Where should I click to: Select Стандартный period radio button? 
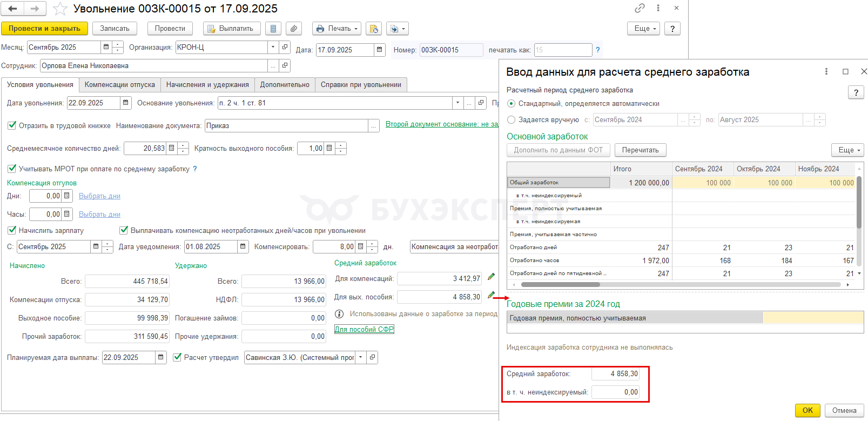511,104
